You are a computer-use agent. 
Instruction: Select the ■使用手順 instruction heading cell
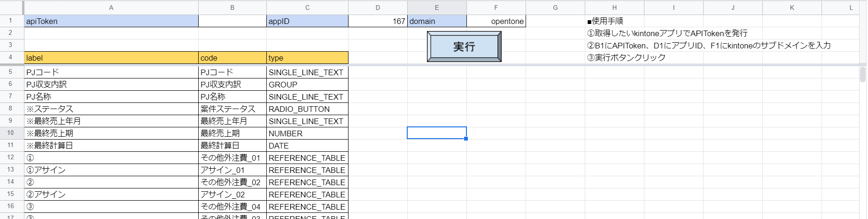tap(614, 21)
